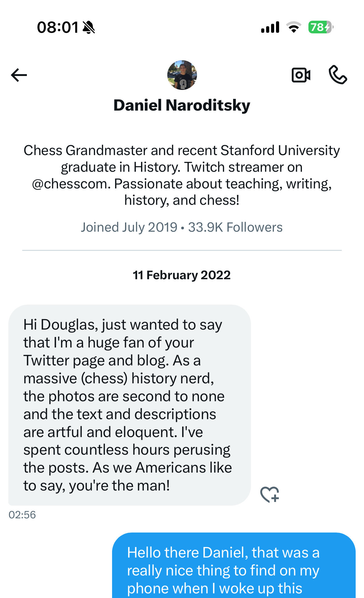Tap the Wi-Fi icon in status bar
This screenshot has width=364, height=598.
[x=294, y=27]
